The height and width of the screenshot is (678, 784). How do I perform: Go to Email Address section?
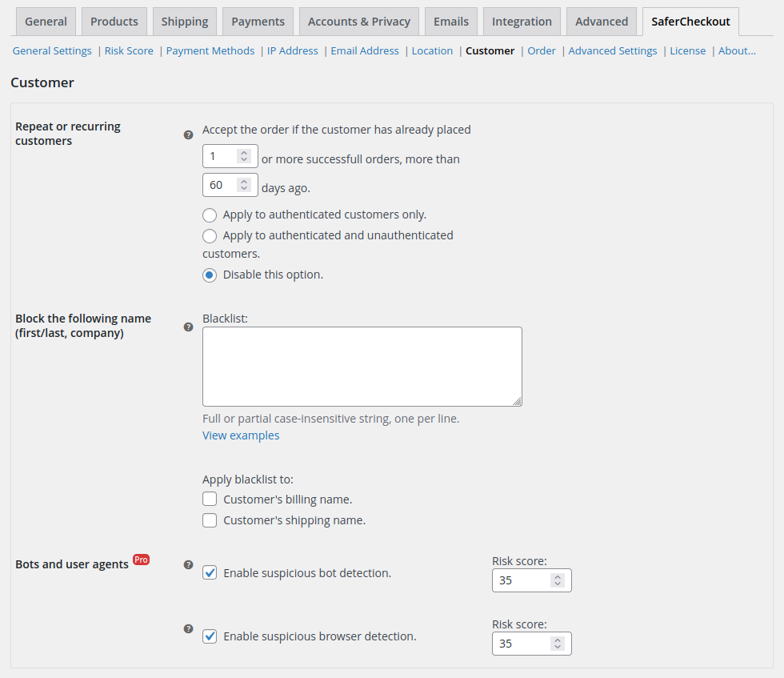click(365, 51)
